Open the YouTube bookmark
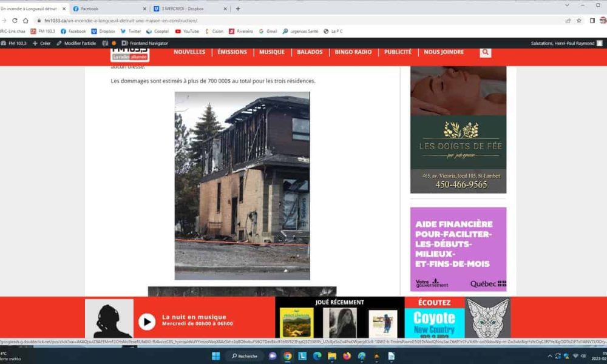607x364 pixels. click(187, 31)
